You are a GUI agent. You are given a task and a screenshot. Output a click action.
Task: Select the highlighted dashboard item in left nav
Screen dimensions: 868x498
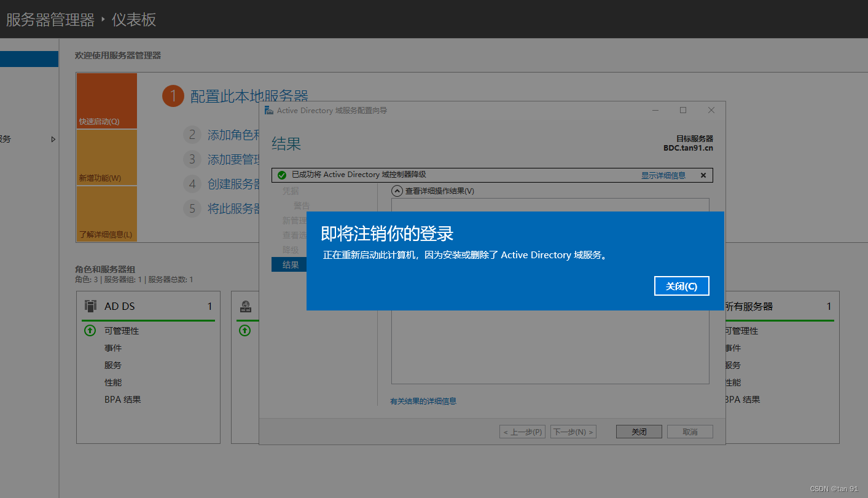click(29, 59)
